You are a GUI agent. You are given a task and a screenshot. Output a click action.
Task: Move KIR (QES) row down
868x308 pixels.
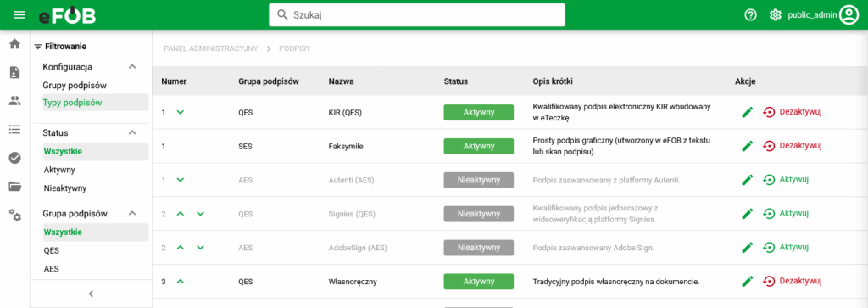click(x=180, y=113)
